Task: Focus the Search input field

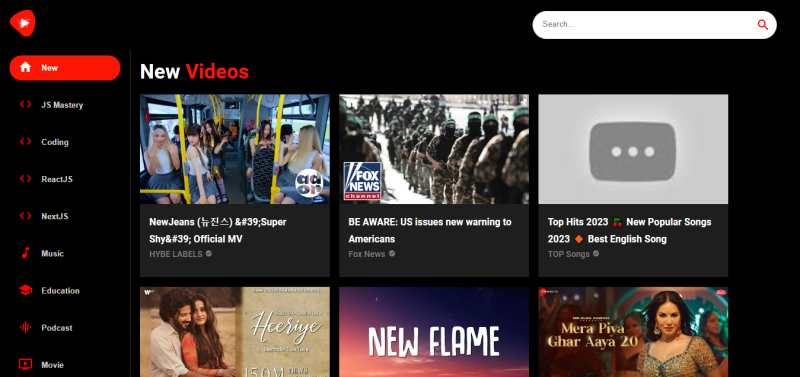Action: pos(645,24)
